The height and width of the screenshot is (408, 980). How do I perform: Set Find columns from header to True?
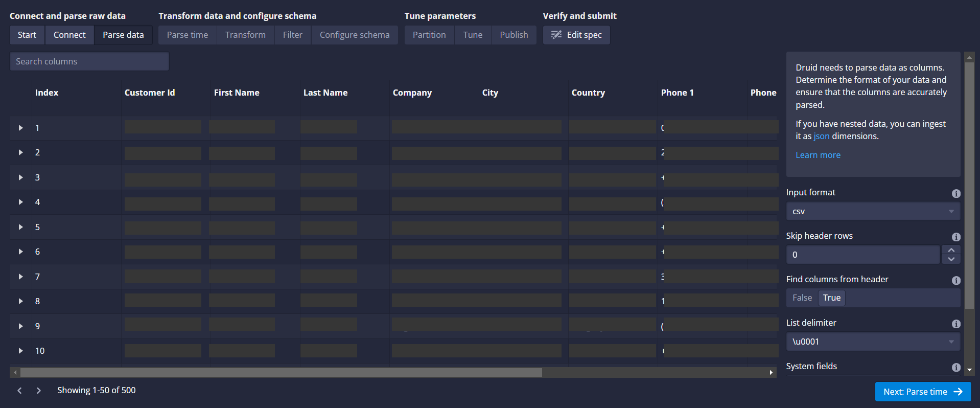[831, 298]
